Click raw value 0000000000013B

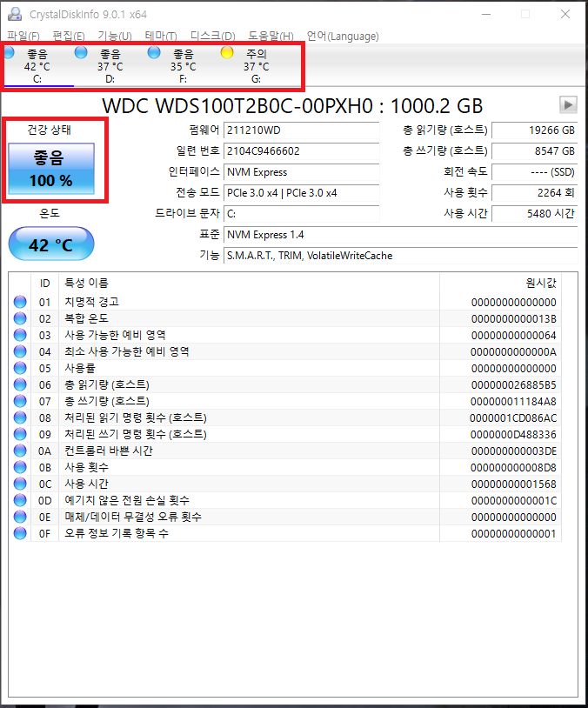click(x=513, y=319)
